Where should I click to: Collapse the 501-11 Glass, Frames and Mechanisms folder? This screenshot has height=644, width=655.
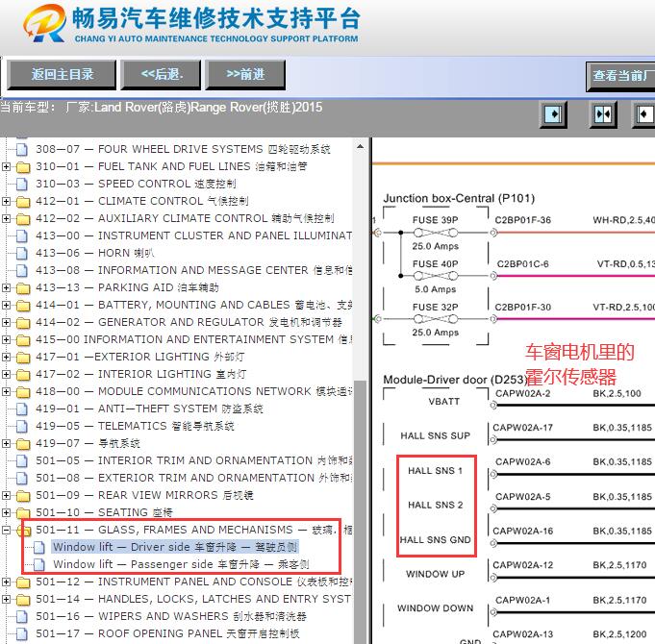coord(6,530)
